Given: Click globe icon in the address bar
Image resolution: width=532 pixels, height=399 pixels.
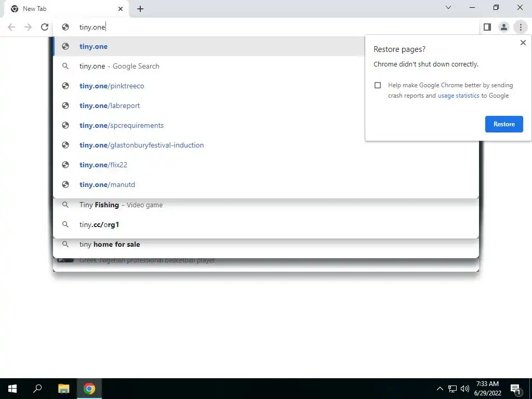Looking at the screenshot, I should click(x=65, y=27).
